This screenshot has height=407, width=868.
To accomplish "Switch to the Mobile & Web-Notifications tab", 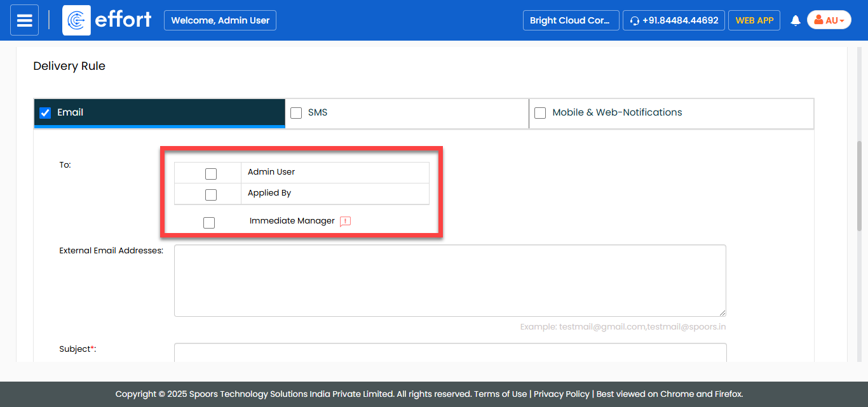I will click(617, 112).
